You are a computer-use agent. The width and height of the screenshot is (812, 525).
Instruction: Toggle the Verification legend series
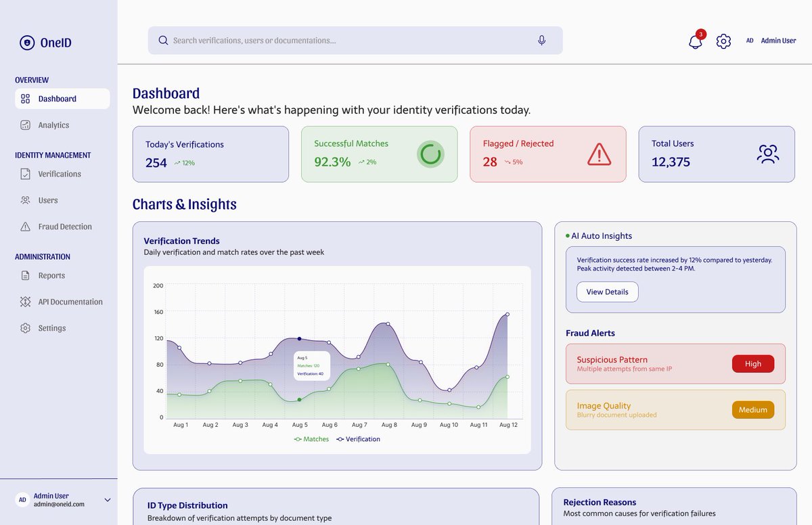point(358,439)
